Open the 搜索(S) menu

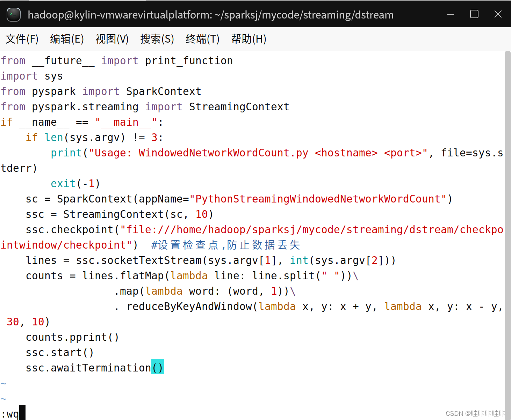tap(157, 39)
